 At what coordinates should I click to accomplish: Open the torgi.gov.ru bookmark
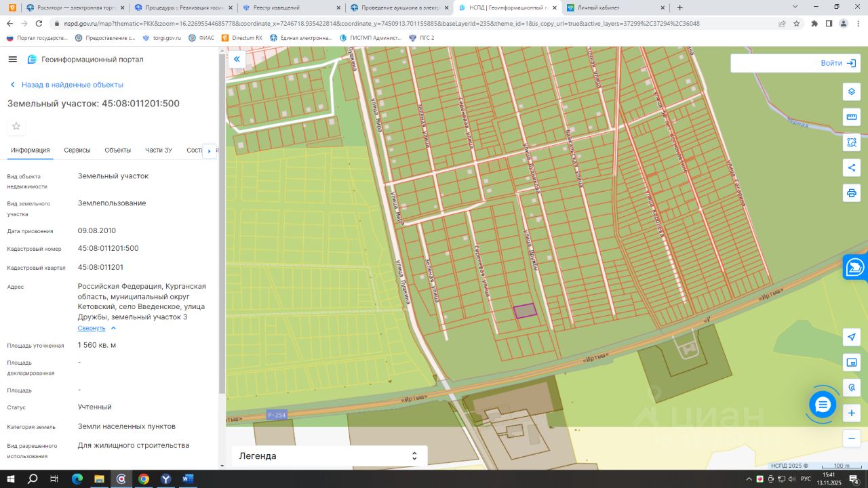[161, 38]
